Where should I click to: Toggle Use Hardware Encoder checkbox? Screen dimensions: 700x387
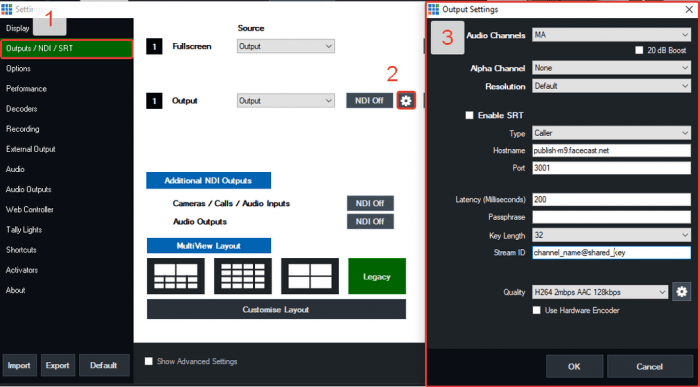[x=537, y=310]
